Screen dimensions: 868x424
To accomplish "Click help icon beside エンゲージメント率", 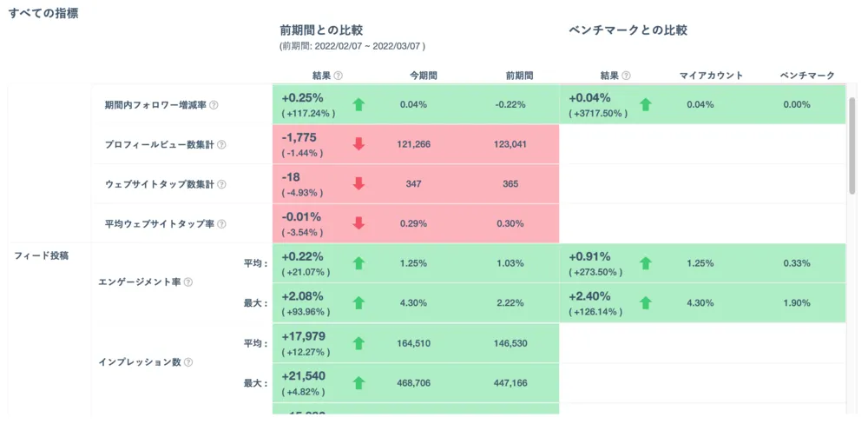I will [188, 282].
